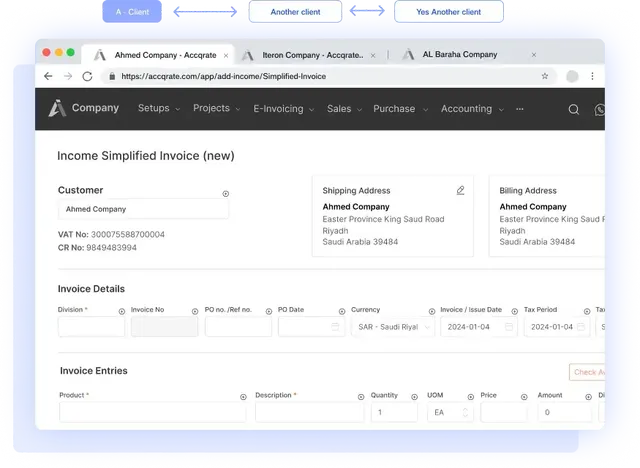Open calendar icon in Invoice / Issue Date field
The width and height of the screenshot is (640, 468).
pos(509,327)
